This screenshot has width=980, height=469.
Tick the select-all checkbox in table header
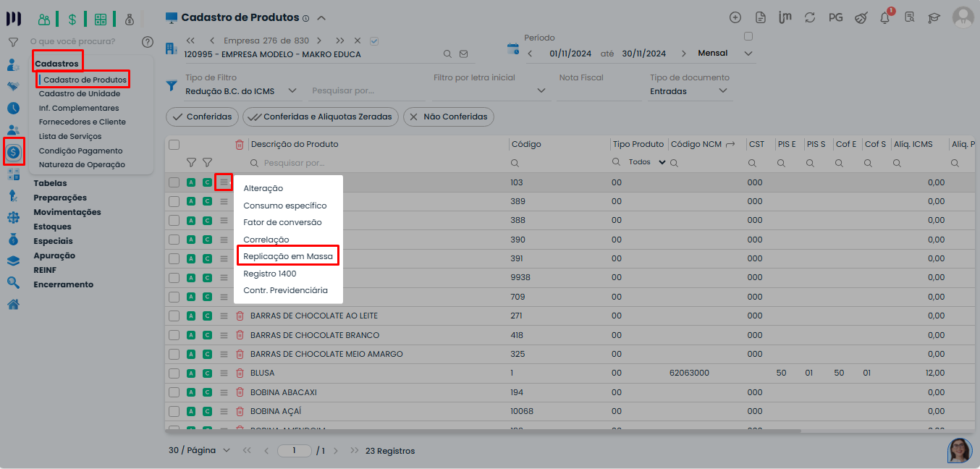(x=174, y=145)
